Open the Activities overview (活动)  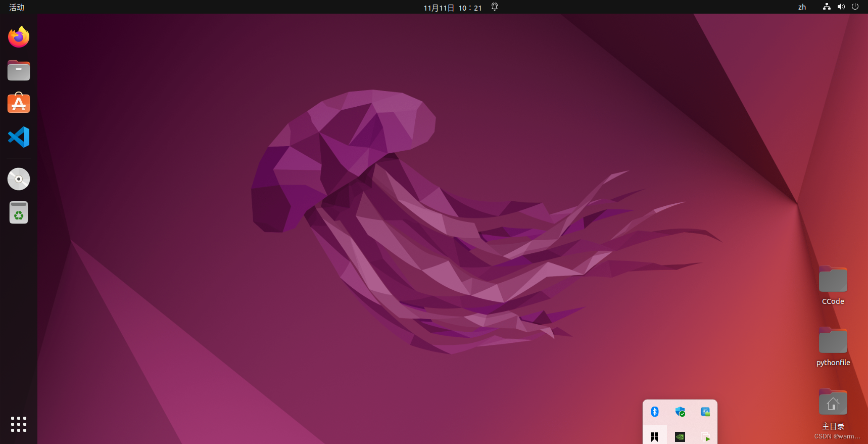click(x=17, y=7)
